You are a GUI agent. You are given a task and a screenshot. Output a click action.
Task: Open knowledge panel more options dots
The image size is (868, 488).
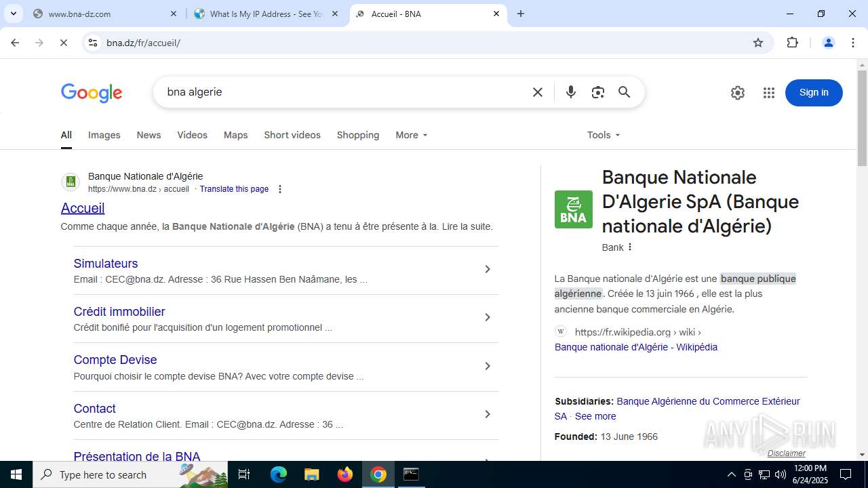pyautogui.click(x=630, y=247)
